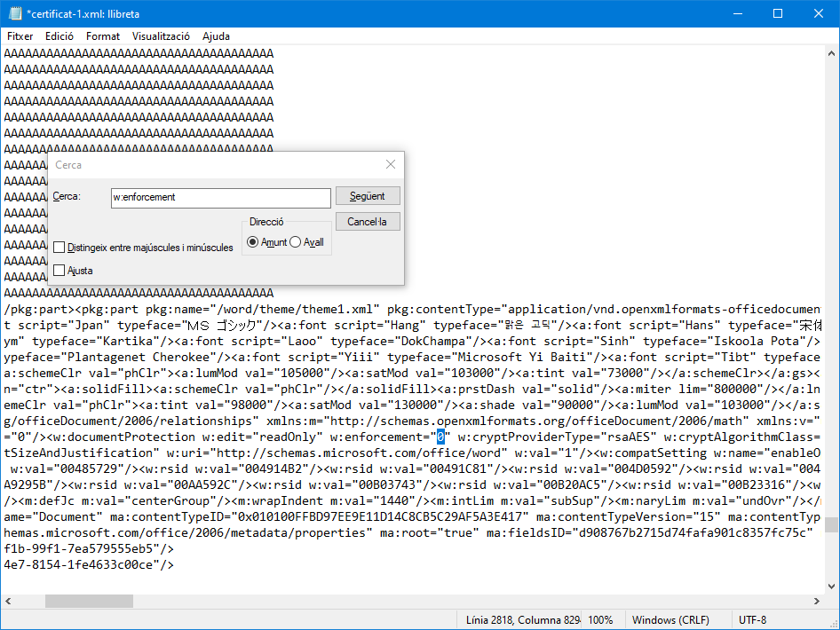Click the horizontal scrollbar thumb
Image resolution: width=840 pixels, height=630 pixels.
pyautogui.click(x=89, y=601)
